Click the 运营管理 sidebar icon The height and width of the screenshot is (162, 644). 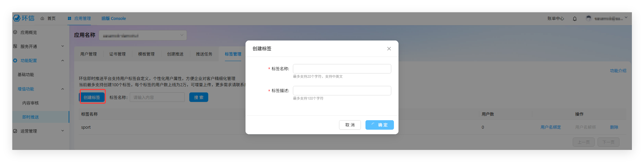coord(15,131)
